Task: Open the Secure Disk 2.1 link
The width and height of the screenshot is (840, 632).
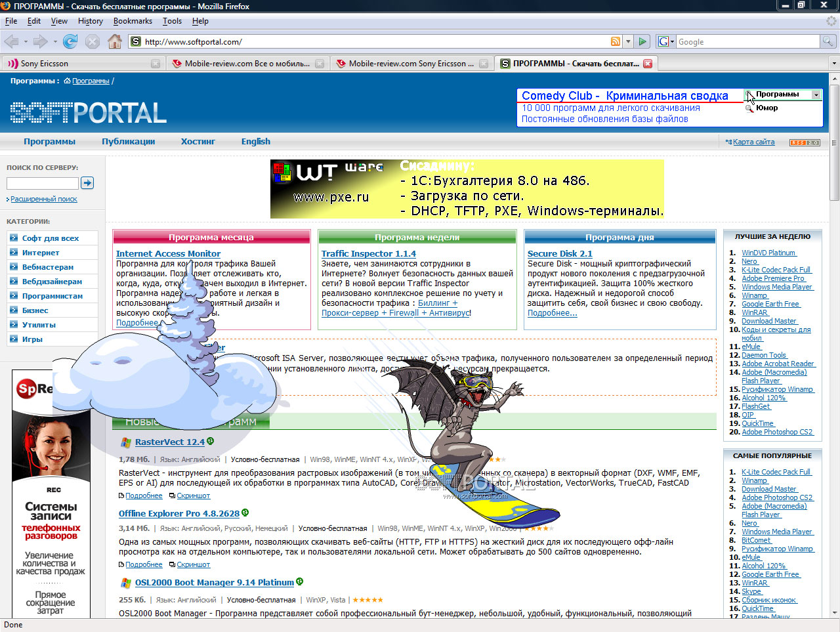Action: click(x=560, y=254)
